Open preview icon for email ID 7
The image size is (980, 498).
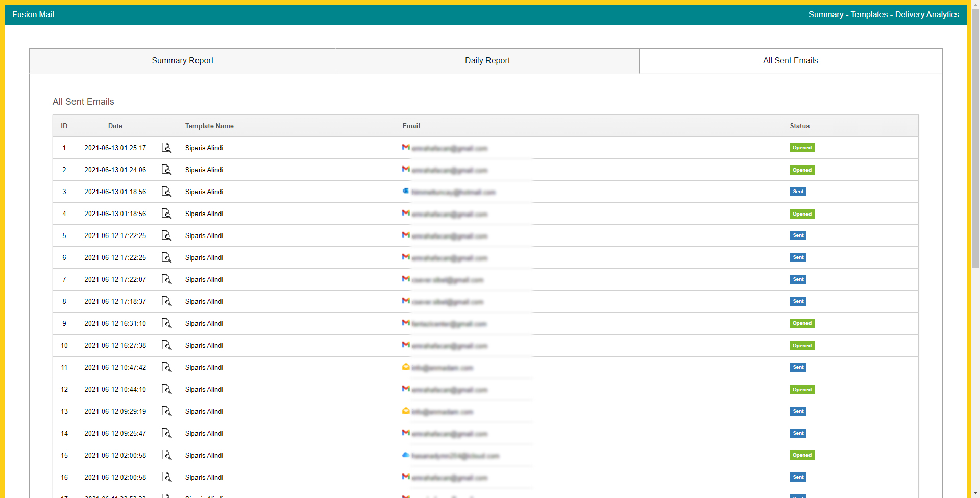coord(166,279)
